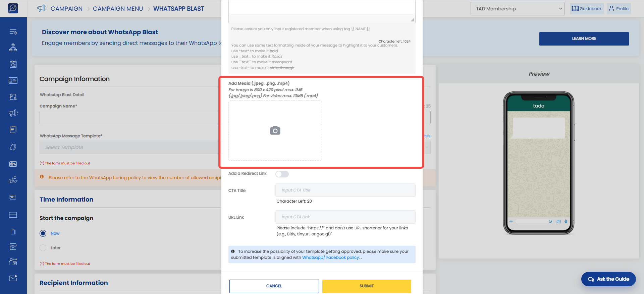Open the storefront sidebar icon
The height and width of the screenshot is (294, 644).
(13, 247)
